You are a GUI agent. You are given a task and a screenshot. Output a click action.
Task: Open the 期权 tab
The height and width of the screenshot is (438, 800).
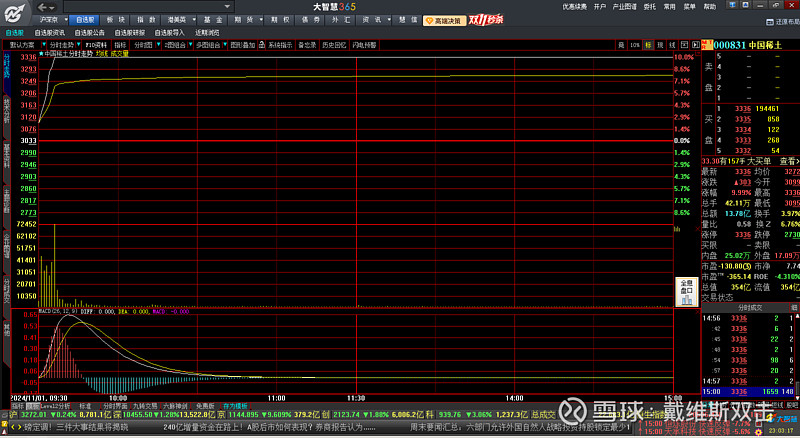(280, 20)
